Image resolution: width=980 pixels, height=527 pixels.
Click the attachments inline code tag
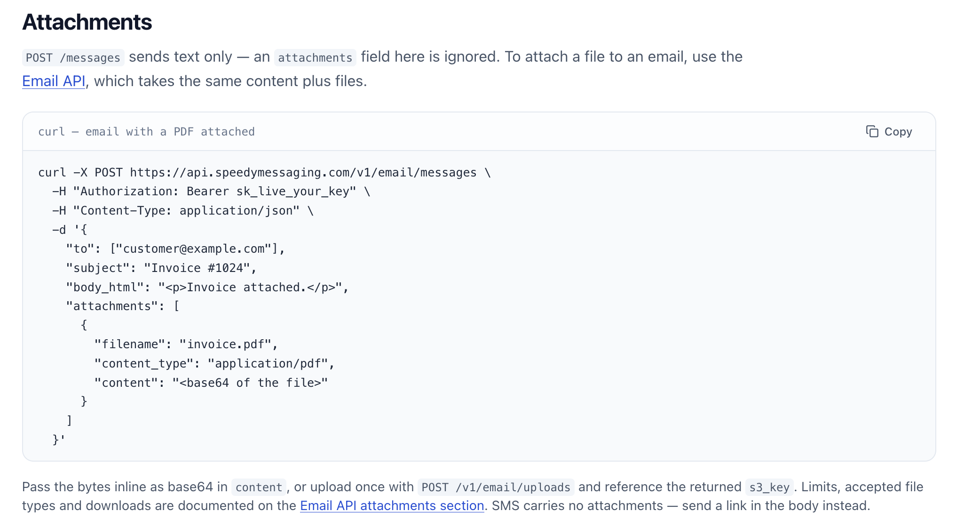coord(315,57)
